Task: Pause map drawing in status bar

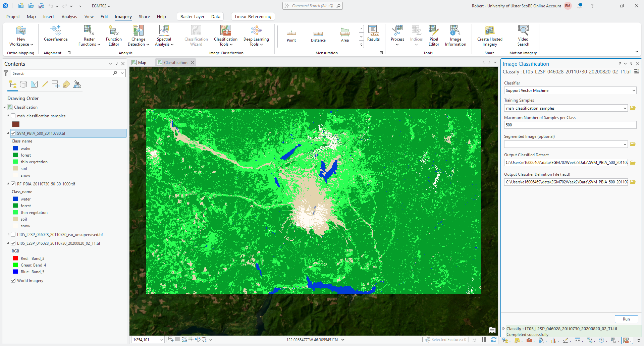Action: (484, 340)
